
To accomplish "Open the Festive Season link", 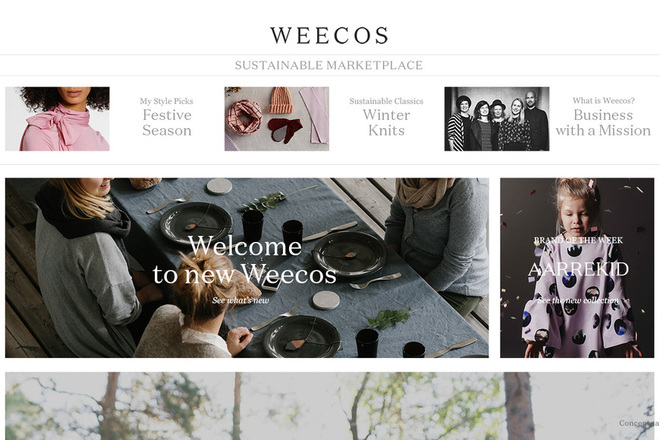I will (167, 123).
